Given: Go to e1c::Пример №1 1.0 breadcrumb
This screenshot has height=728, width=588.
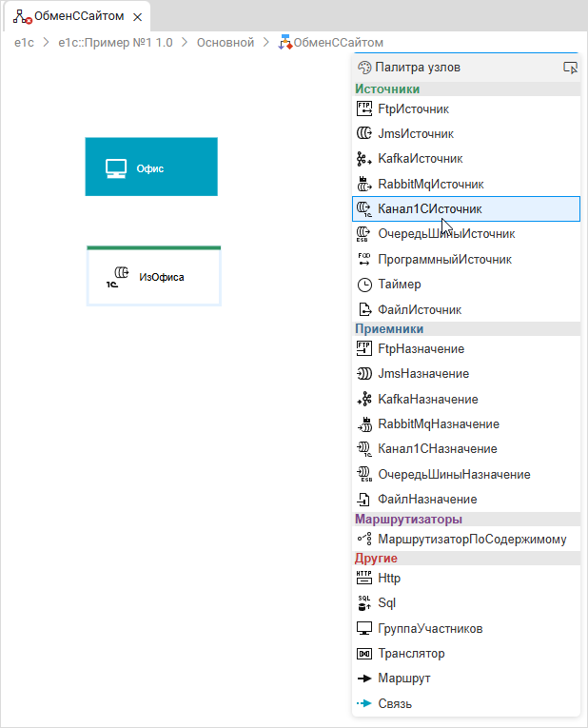Looking at the screenshot, I should click(115, 43).
